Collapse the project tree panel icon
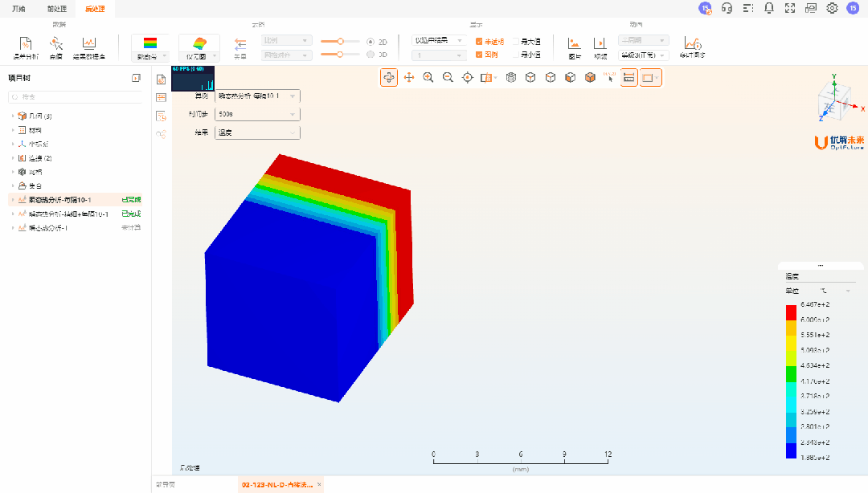The height and width of the screenshot is (493, 868). (136, 78)
